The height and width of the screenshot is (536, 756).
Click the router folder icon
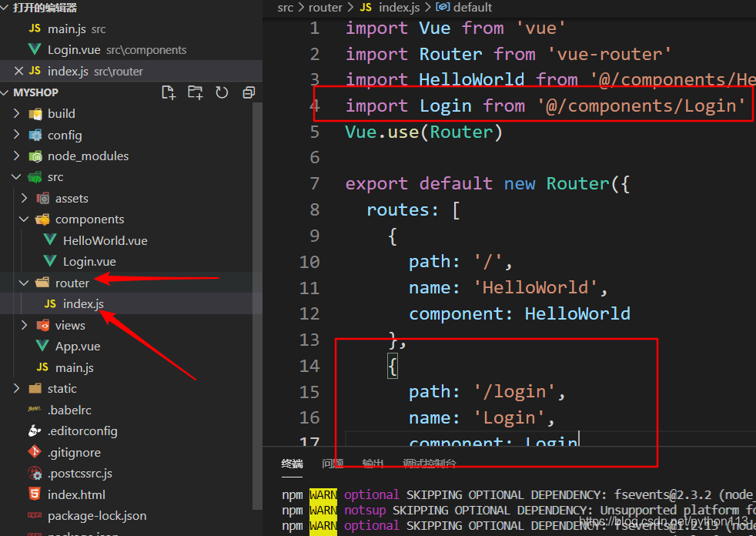(x=42, y=282)
